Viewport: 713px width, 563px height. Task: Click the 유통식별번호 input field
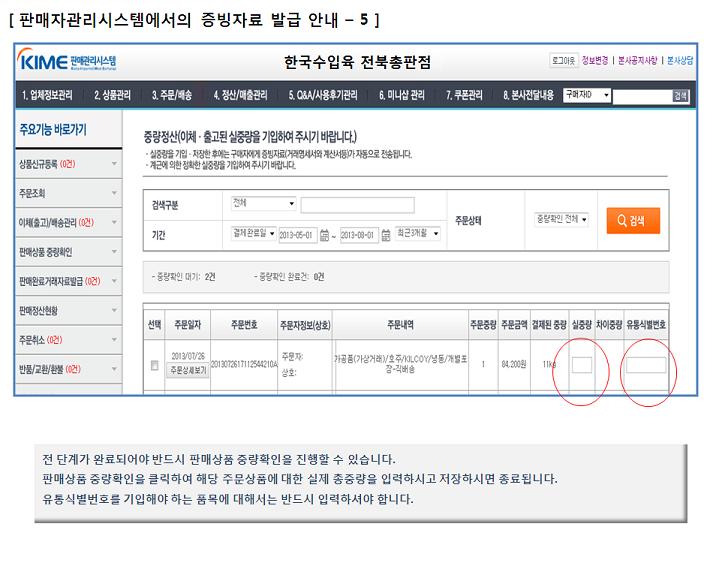tap(645, 366)
